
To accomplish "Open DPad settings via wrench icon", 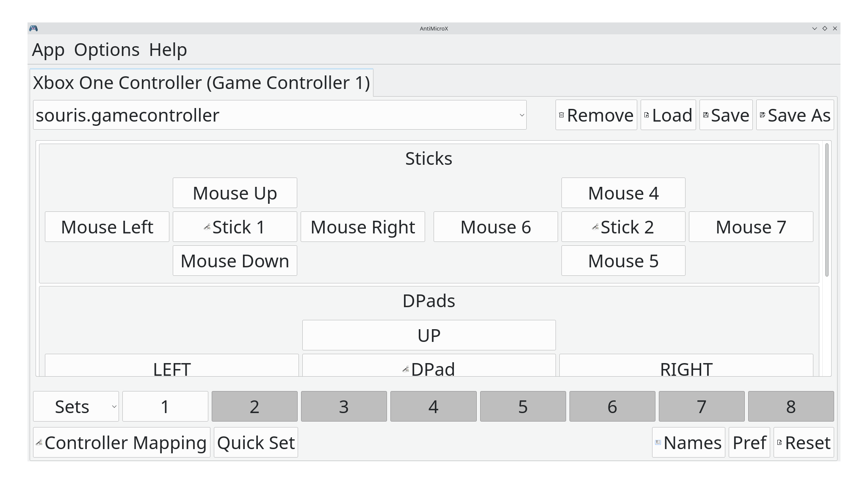I will (406, 369).
